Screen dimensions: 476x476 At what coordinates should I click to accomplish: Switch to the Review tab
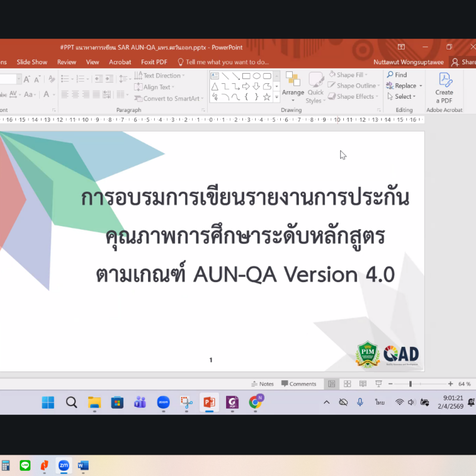67,62
